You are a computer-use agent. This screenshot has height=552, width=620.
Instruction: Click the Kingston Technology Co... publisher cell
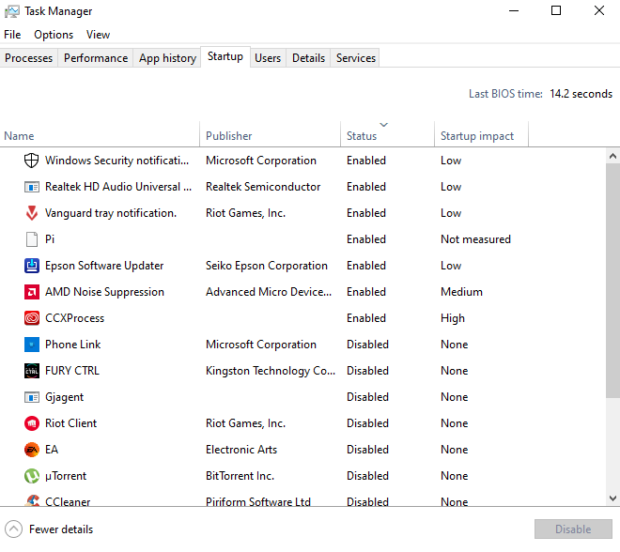270,371
